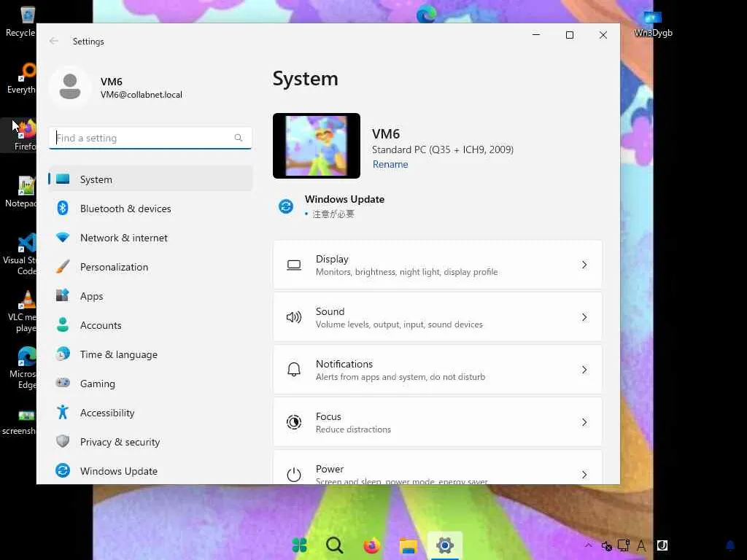This screenshot has height=560, width=747.
Task: Open Bluetooth & devices settings
Action: pos(150,209)
